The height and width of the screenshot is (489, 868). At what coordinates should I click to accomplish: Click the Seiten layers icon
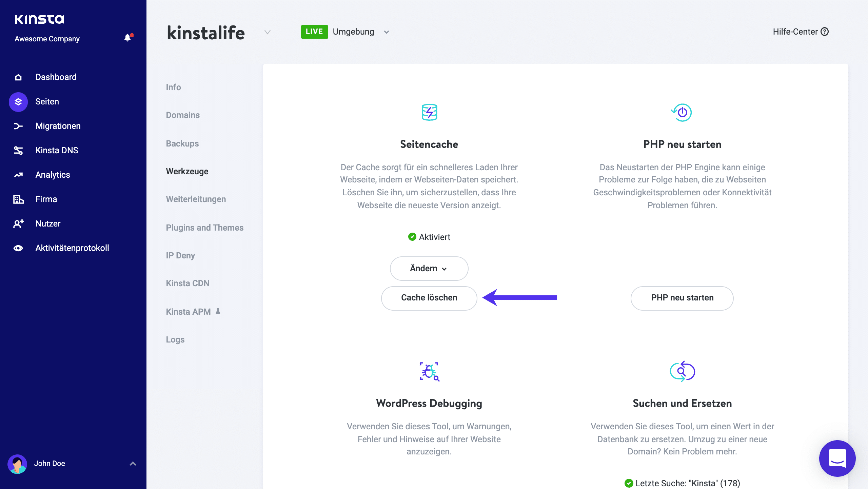pos(18,102)
